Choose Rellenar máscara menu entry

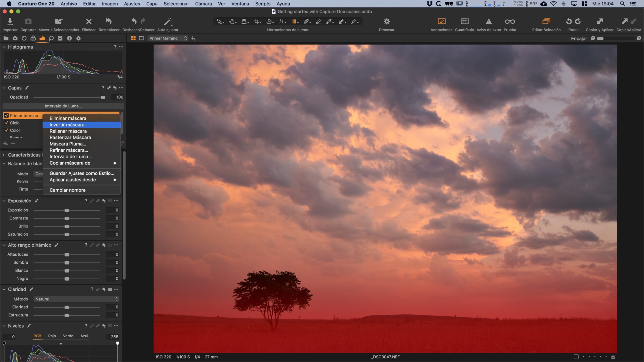(82, 131)
